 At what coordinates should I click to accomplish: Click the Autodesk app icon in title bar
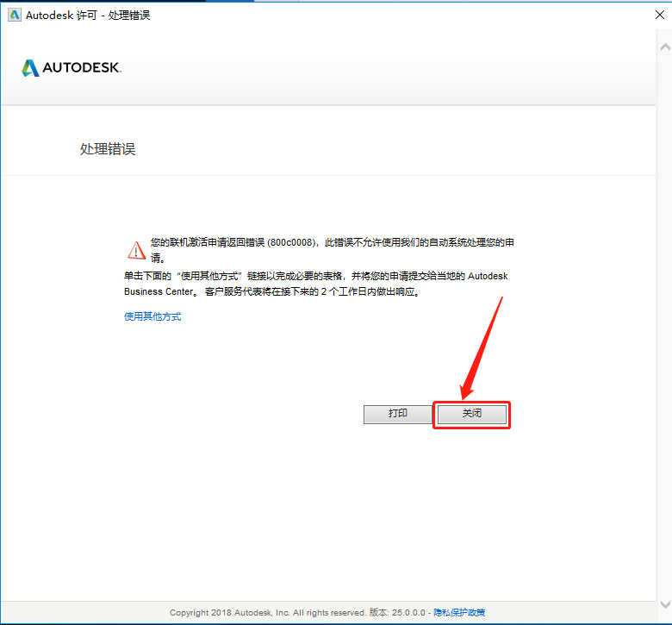(x=14, y=15)
